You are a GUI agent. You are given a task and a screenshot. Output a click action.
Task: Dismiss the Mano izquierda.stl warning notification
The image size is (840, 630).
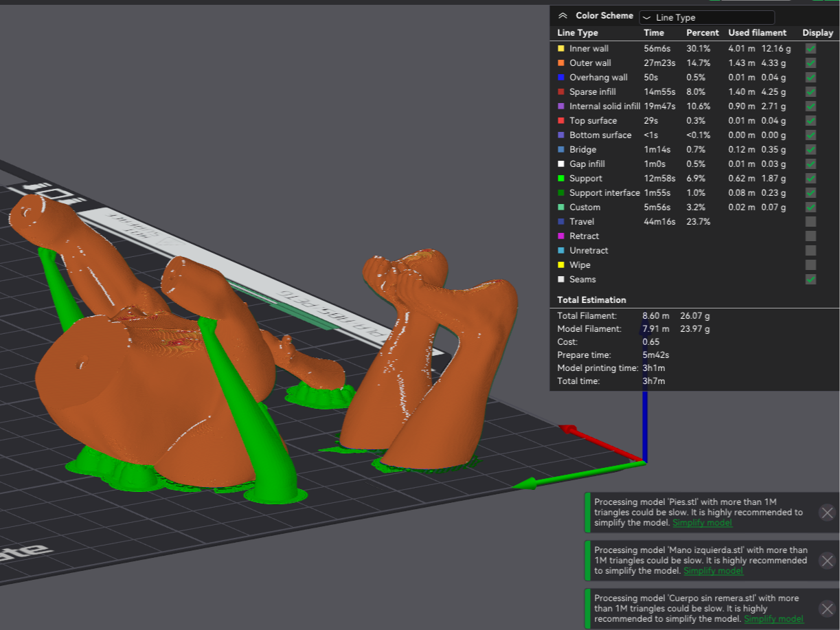827,561
